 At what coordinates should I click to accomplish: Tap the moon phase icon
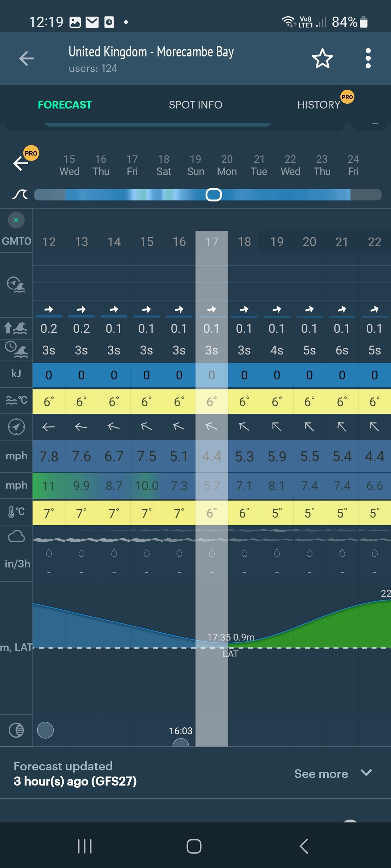pyautogui.click(x=16, y=730)
